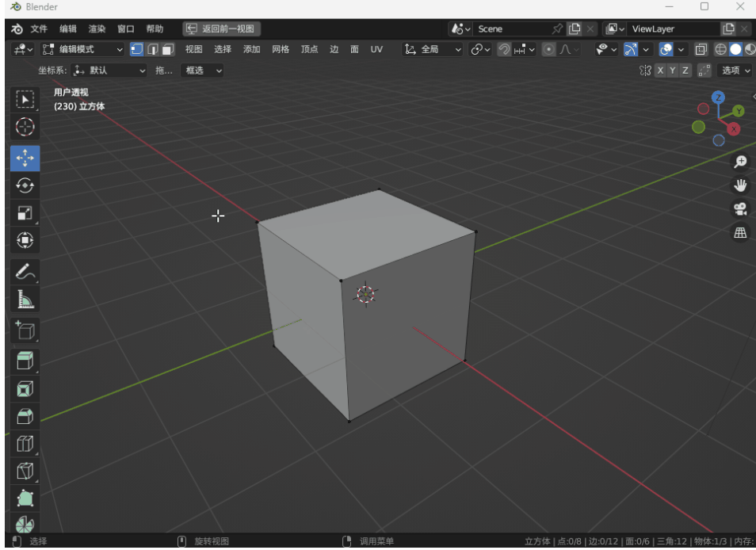Enable Z mirror axis
The image size is (756, 550).
685,71
